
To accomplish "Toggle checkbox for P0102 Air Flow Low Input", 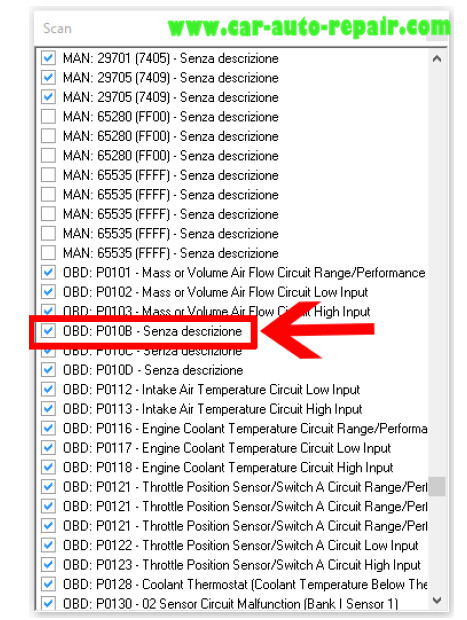I will tap(48, 291).
